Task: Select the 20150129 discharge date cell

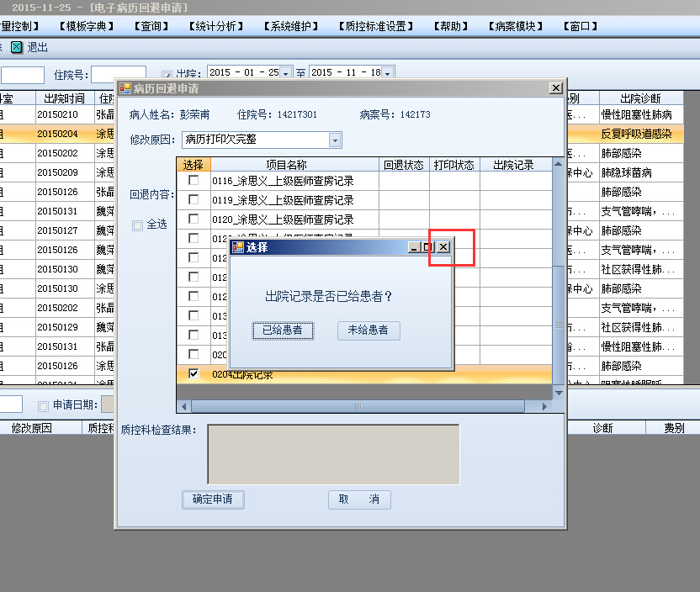Action: (x=65, y=327)
